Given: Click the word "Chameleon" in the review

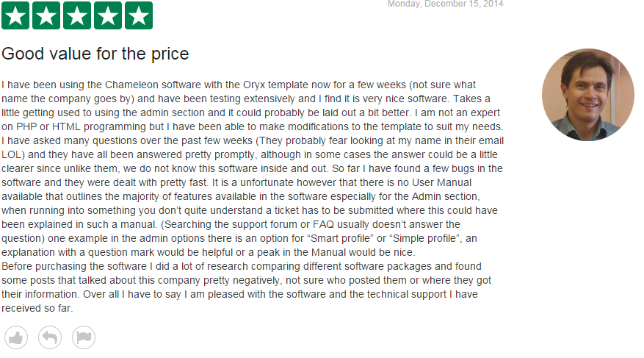Looking at the screenshot, I should [x=118, y=85].
